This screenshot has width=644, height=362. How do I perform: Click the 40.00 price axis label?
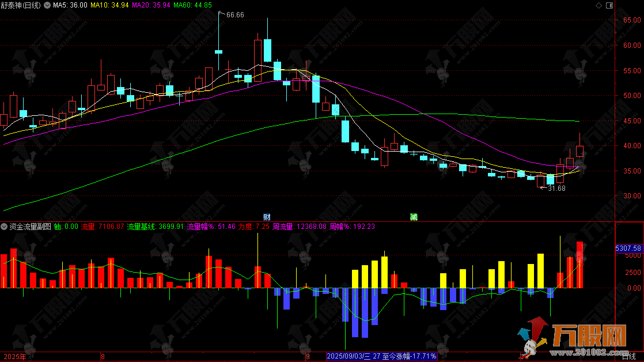click(x=632, y=145)
